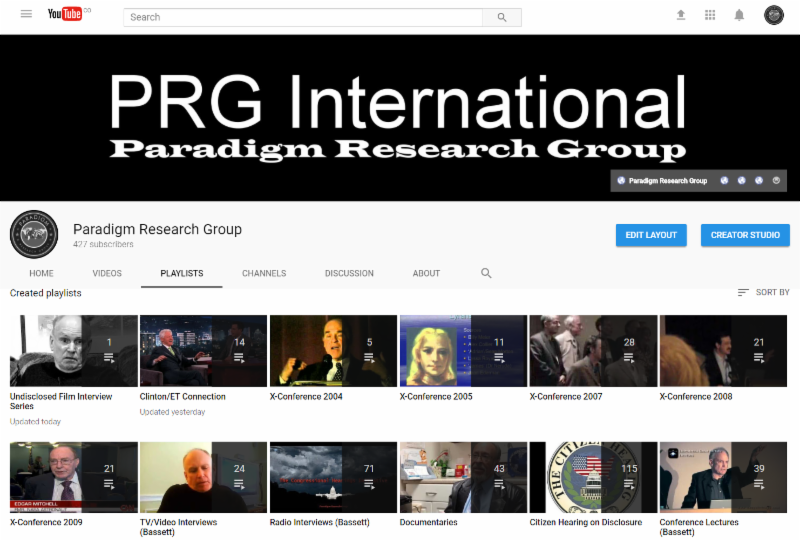The height and width of the screenshot is (541, 800).
Task: Switch to the Home tab
Action: pyautogui.click(x=41, y=274)
